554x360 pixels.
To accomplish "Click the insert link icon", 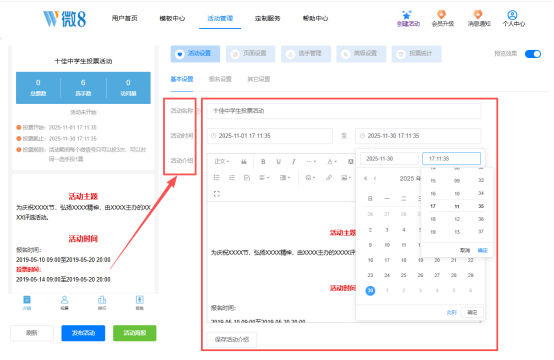I will point(329,178).
